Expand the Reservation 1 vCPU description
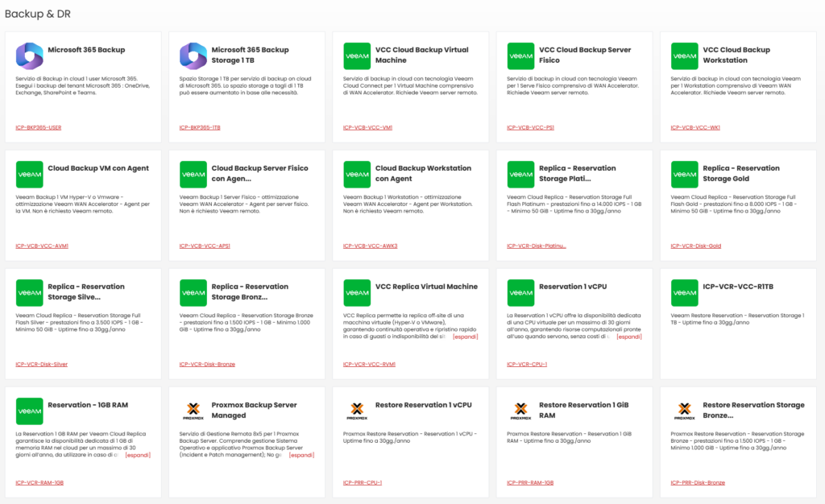Viewport: 825px width, 504px height. tap(629, 337)
